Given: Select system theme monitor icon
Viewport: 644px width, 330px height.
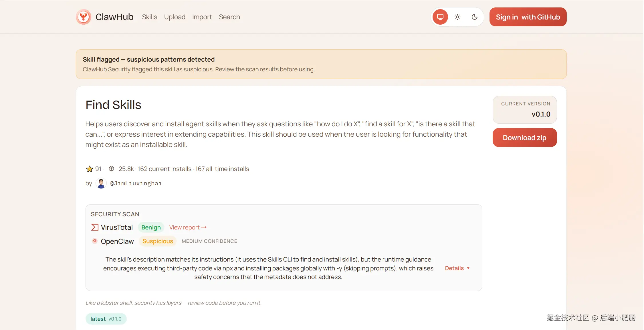Looking at the screenshot, I should pyautogui.click(x=440, y=17).
